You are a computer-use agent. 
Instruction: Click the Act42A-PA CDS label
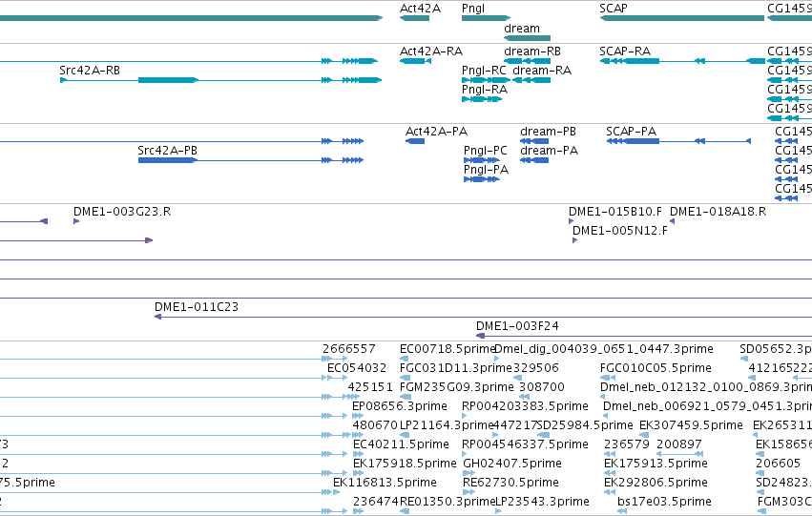[437, 132]
